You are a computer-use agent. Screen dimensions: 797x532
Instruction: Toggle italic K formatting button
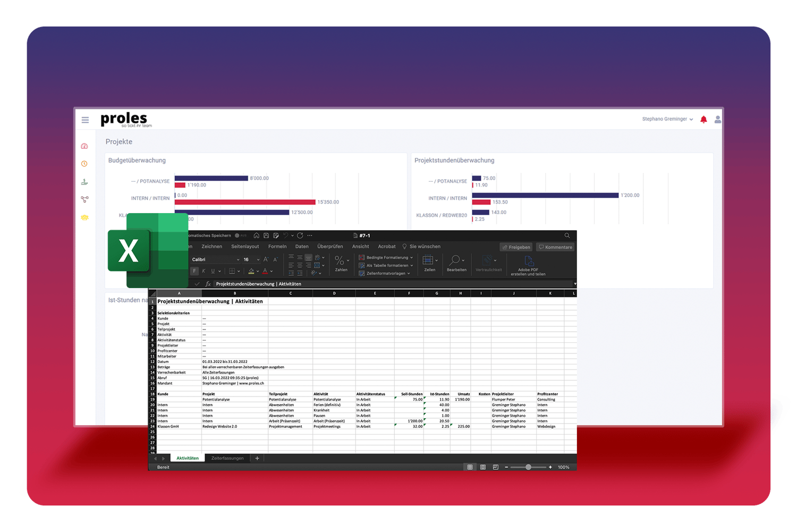click(x=204, y=271)
